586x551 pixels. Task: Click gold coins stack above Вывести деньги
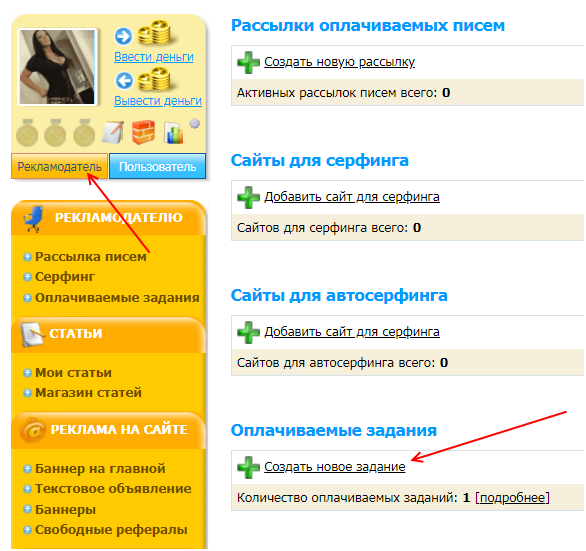coord(154,79)
